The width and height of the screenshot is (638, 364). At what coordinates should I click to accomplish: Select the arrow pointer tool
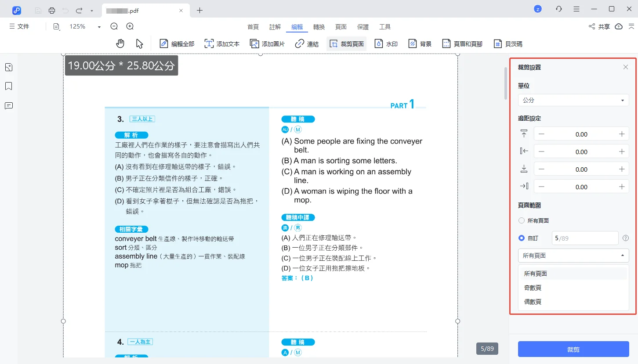click(140, 43)
